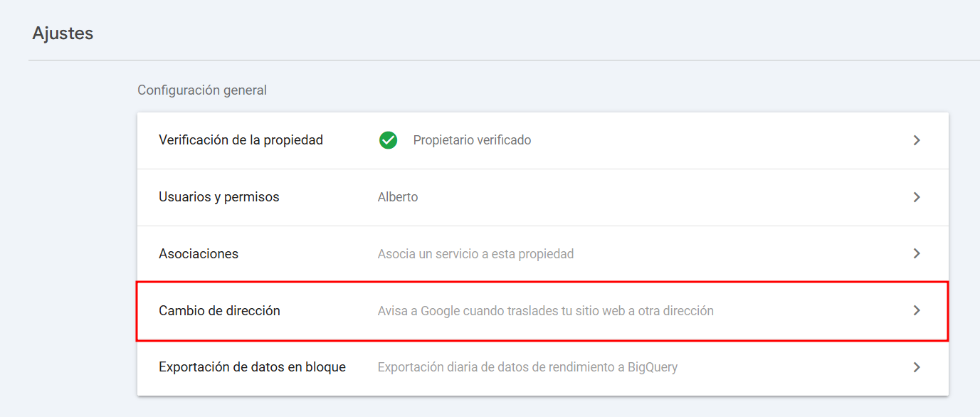Click the Propietario verificado status text

(472, 140)
